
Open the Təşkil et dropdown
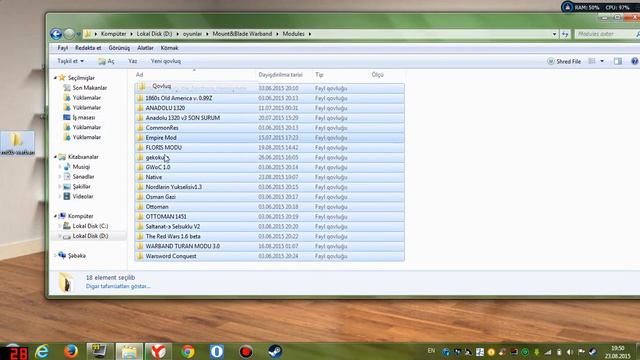pos(70,61)
